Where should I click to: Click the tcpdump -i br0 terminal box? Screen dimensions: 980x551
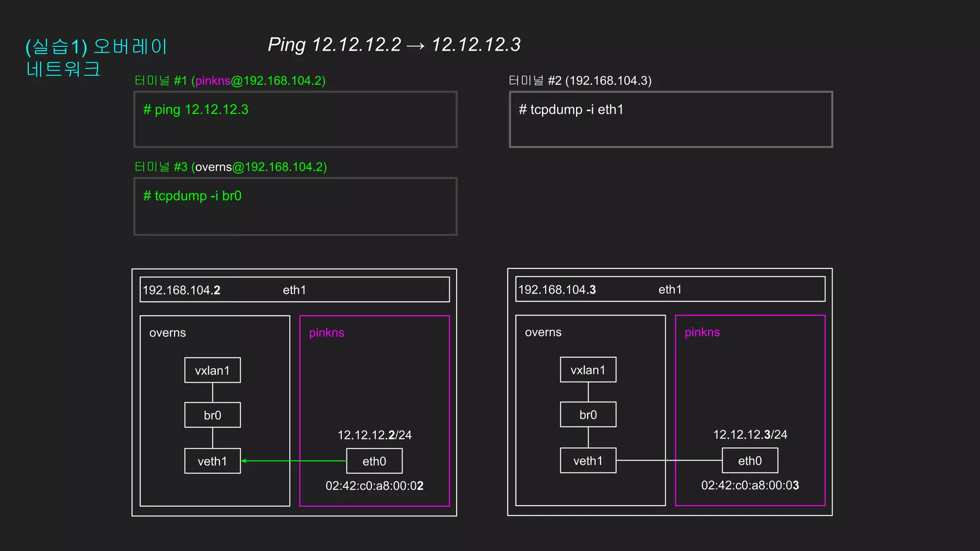[295, 206]
